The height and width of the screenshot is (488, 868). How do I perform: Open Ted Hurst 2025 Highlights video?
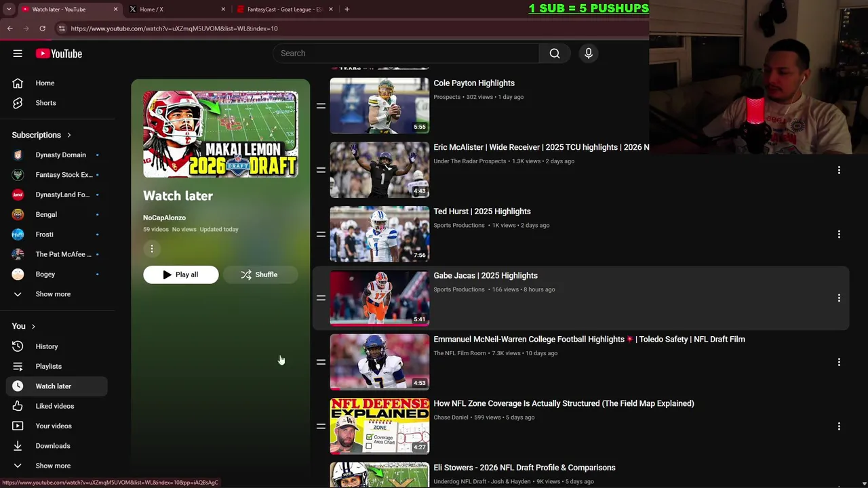[x=482, y=211]
